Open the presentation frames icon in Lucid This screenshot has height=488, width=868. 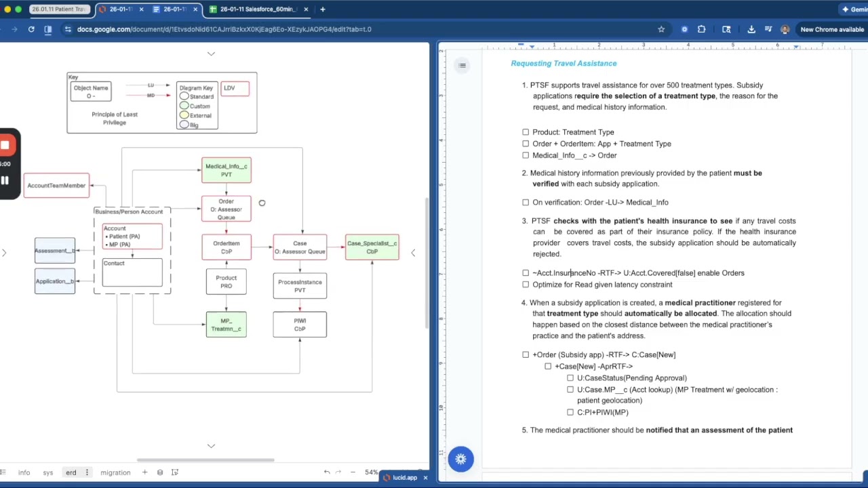coord(175,472)
